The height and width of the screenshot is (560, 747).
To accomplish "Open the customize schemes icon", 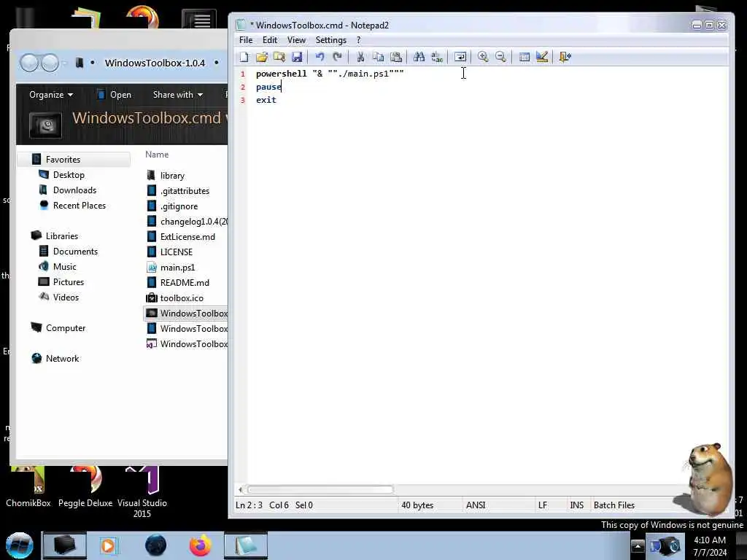I will [542, 57].
